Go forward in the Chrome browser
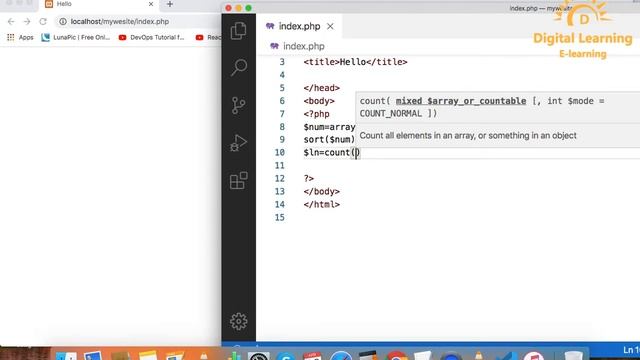Screen dimensions: 640x360 [x=27, y=21]
